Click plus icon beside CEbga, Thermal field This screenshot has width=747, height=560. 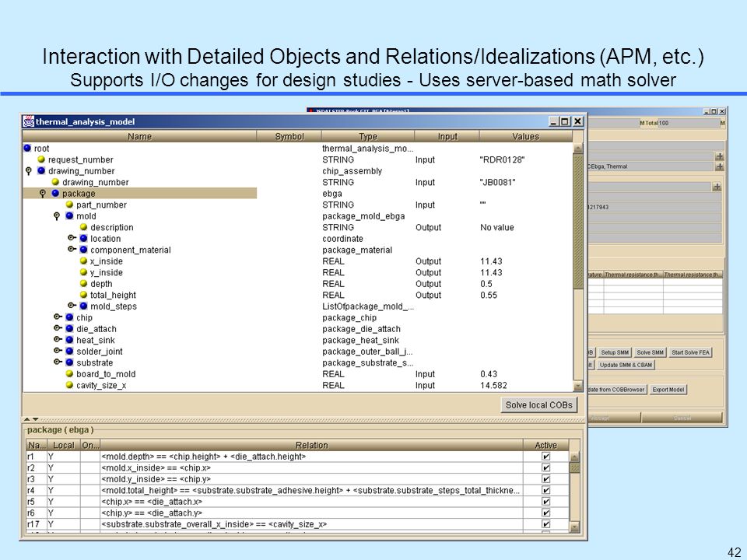(x=719, y=166)
